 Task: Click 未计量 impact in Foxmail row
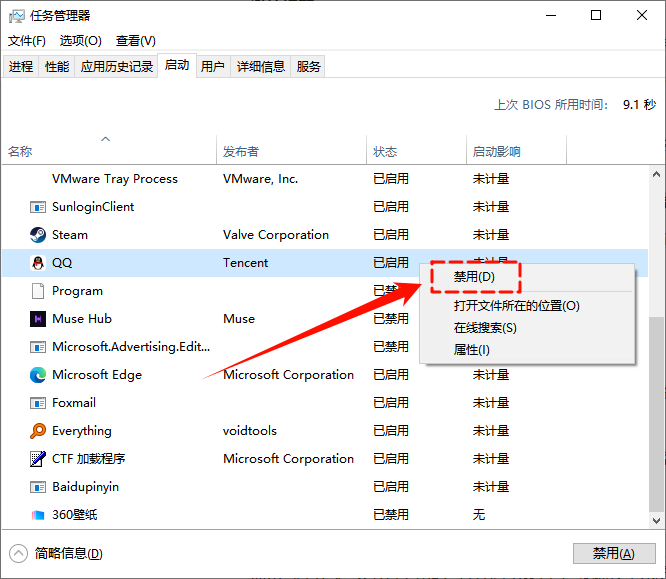[x=491, y=403]
